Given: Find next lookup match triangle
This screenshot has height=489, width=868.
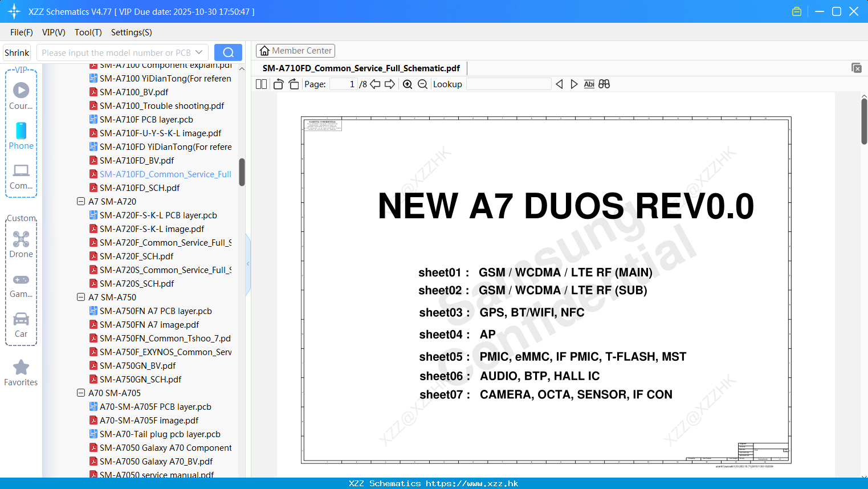Looking at the screenshot, I should click(x=574, y=84).
